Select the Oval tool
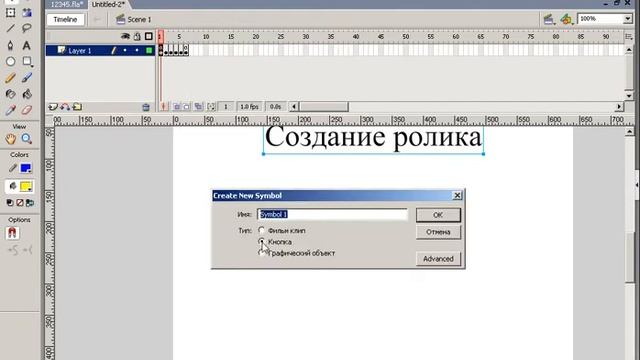Viewport: 640px width, 360px height. (x=11, y=62)
